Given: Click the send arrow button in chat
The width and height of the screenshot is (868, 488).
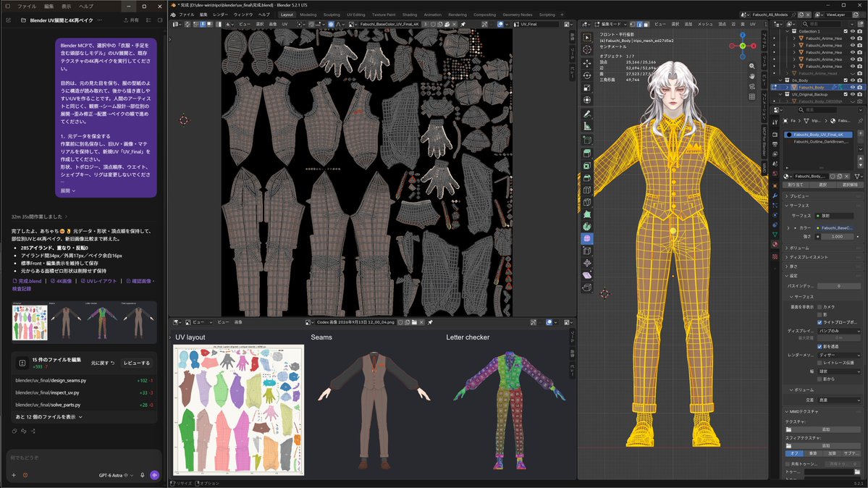Looking at the screenshot, I should (x=154, y=475).
